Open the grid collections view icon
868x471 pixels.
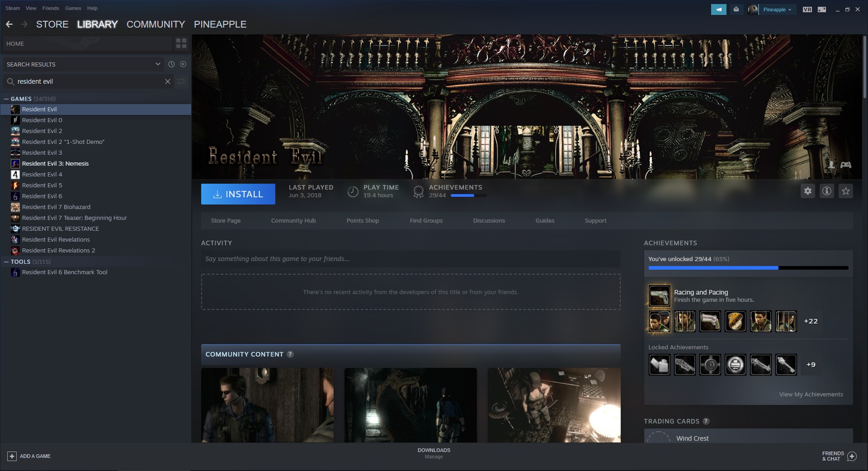(181, 43)
